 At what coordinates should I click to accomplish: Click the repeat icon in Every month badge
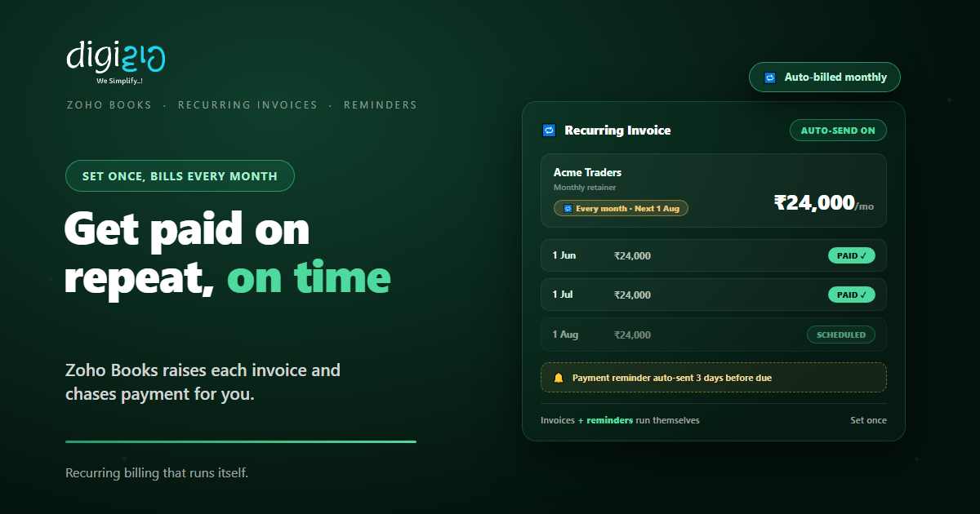(x=568, y=209)
